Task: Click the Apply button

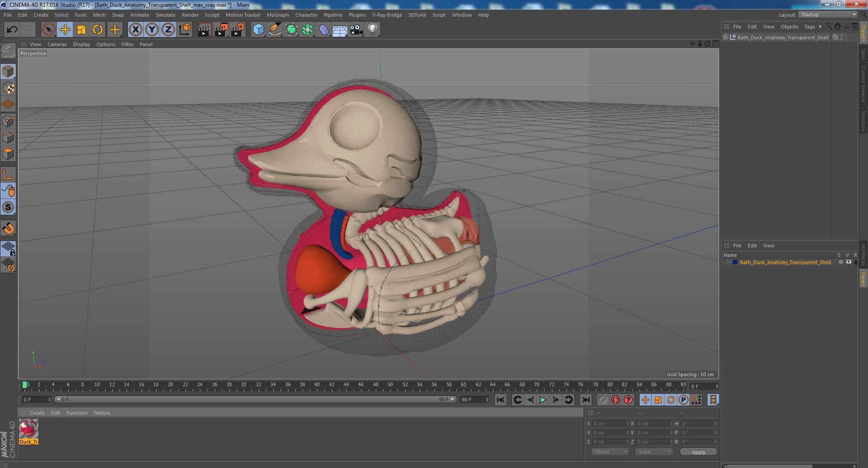Action: [x=698, y=452]
